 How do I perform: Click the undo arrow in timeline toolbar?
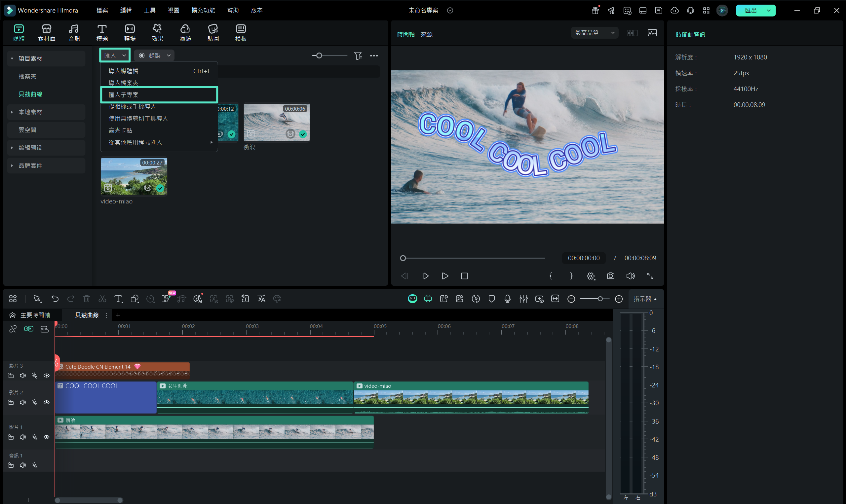coord(55,299)
